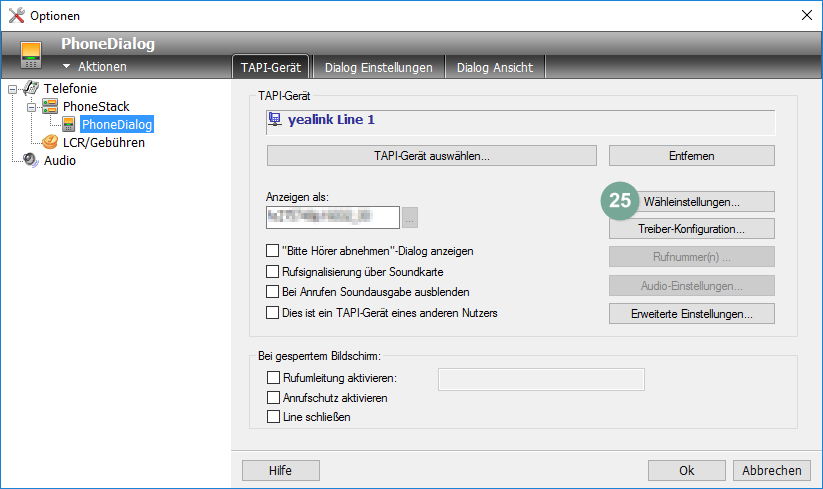Collapse the Telefonie tree node
Image resolution: width=823 pixels, height=489 pixels.
[x=12, y=89]
